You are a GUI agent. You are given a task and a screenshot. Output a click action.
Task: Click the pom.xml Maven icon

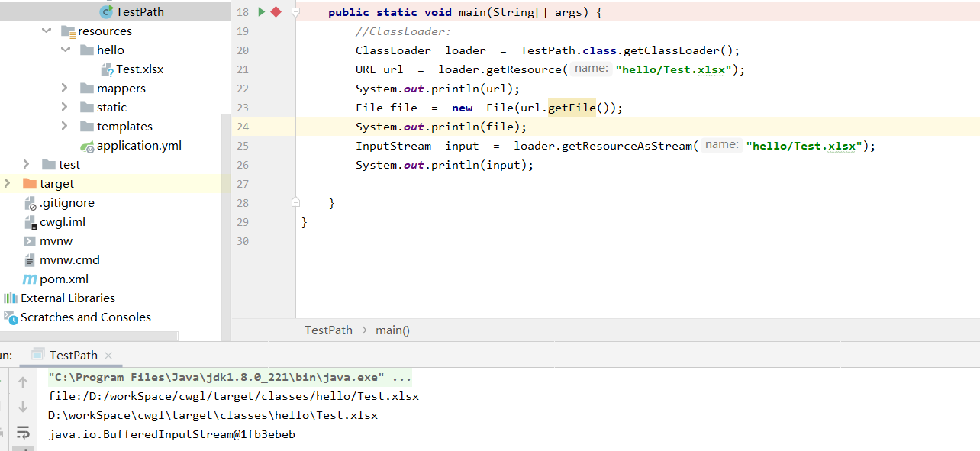click(x=31, y=279)
